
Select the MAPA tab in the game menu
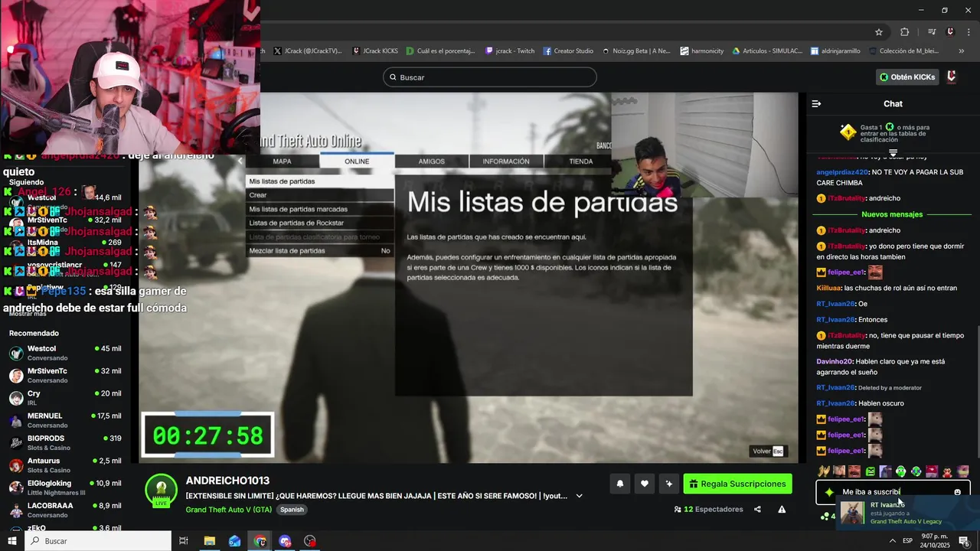pos(282,161)
